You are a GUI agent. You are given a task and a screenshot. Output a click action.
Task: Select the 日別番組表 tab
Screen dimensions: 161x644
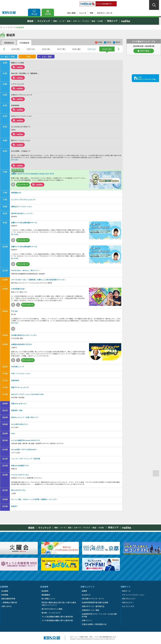coord(24,43)
